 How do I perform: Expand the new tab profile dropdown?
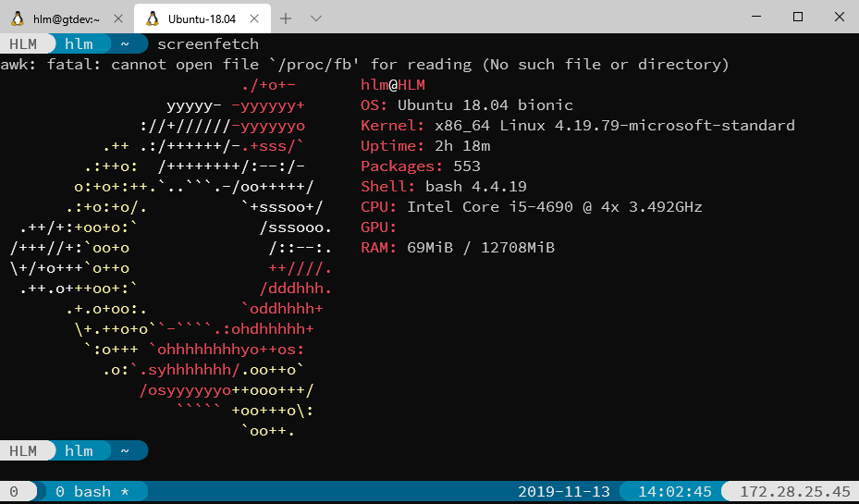pyautogui.click(x=315, y=18)
